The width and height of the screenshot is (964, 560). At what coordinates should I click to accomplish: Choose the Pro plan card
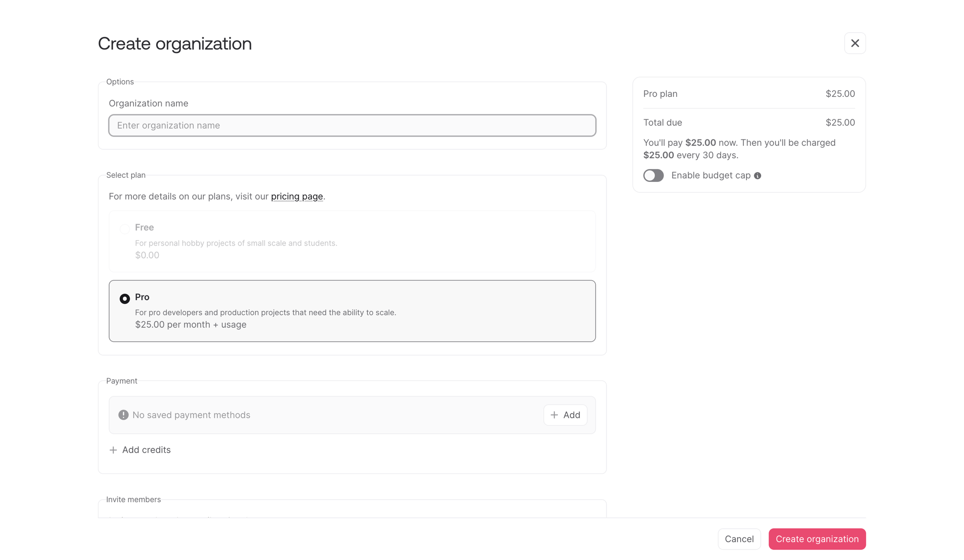coord(352,311)
